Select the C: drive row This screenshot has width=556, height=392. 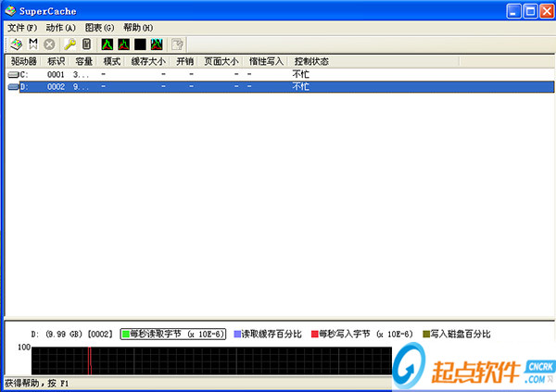(x=280, y=74)
